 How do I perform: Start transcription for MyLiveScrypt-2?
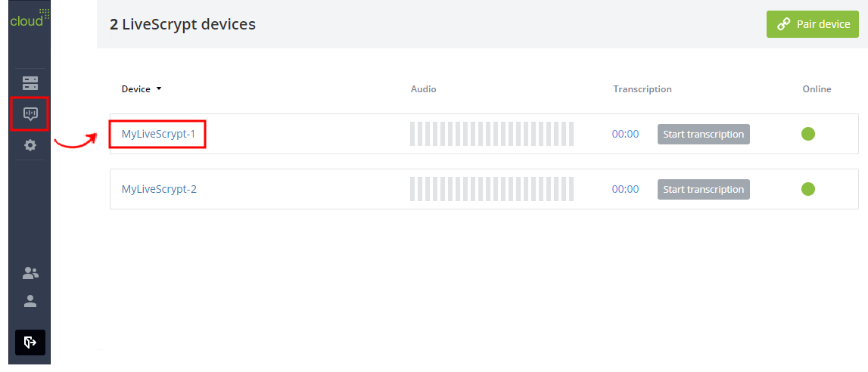tap(704, 190)
